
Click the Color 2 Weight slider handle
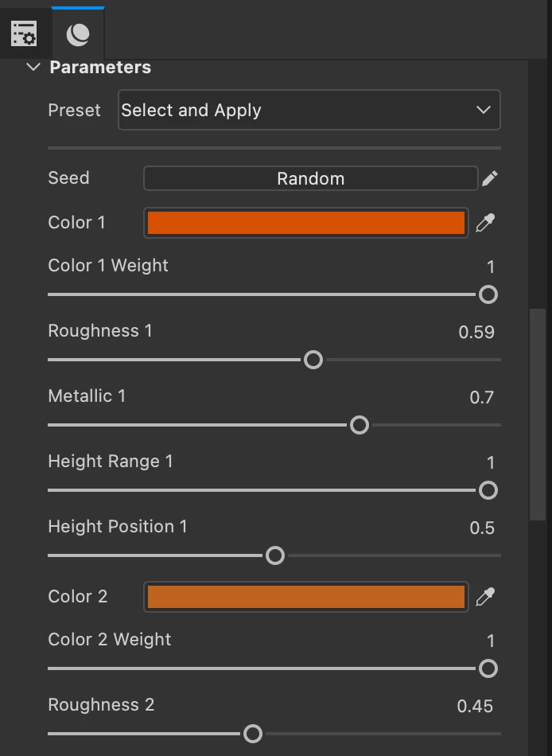click(x=488, y=668)
